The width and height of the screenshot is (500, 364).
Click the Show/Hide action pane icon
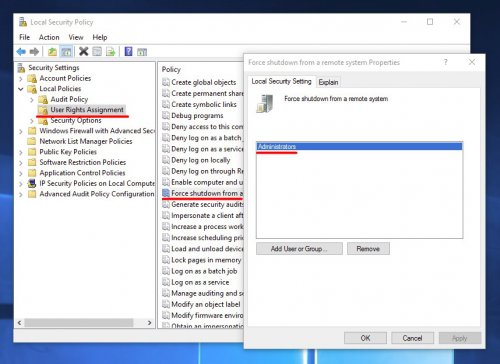coord(142,52)
